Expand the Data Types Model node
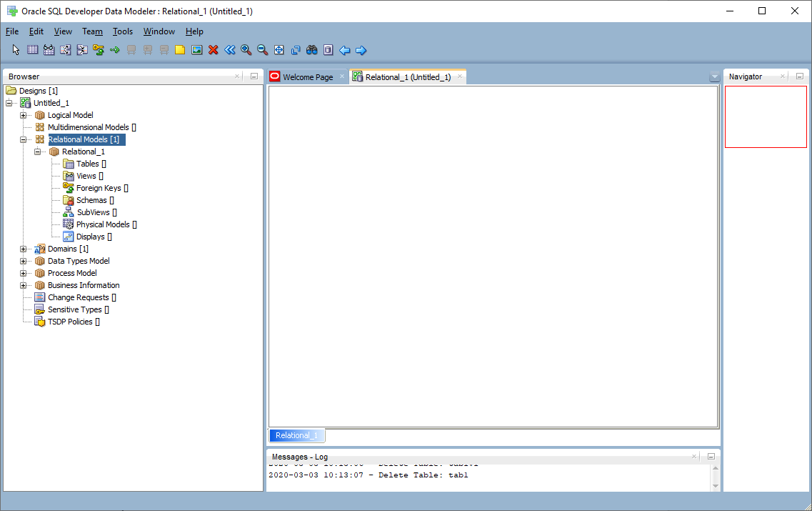Viewport: 812px width, 511px height. pos(24,261)
